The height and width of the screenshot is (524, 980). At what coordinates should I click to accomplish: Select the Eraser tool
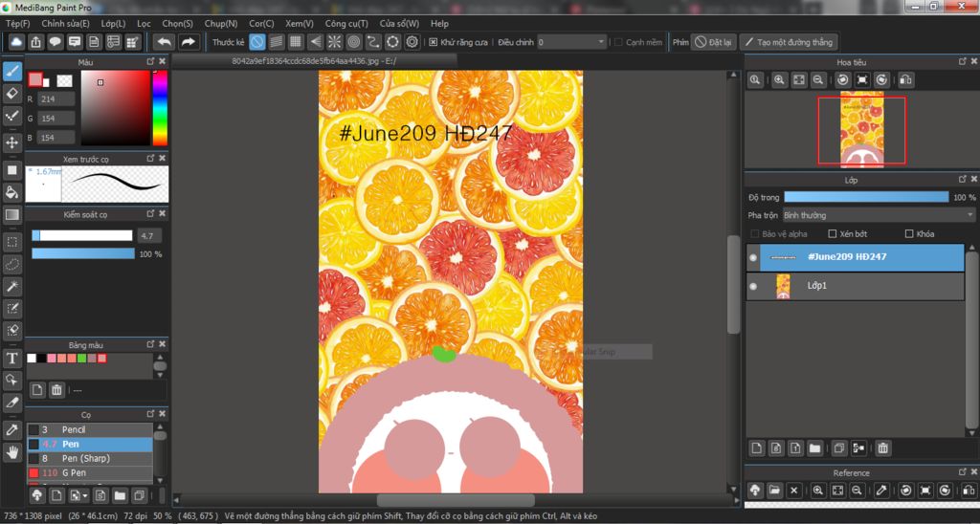11,94
